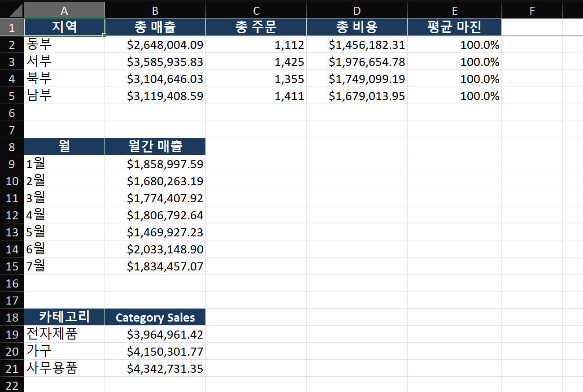Click category sales $4,342,731.35
583x392 pixels.
pos(155,368)
